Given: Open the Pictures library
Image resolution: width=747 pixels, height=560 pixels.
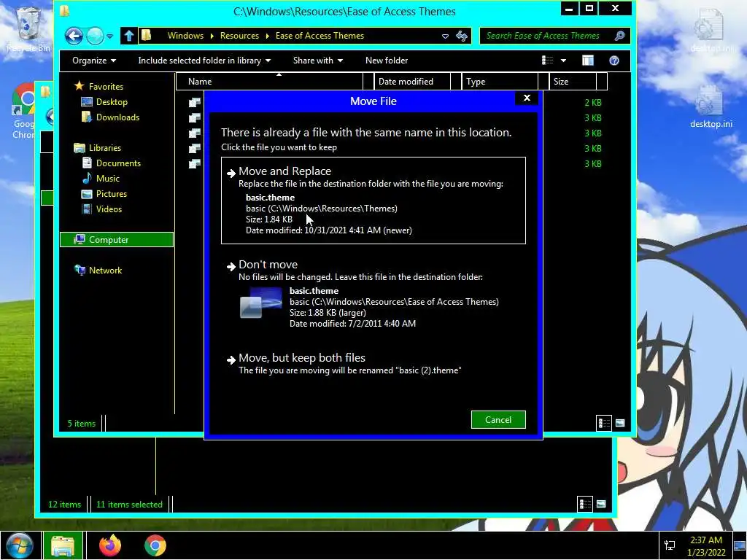Looking at the screenshot, I should (x=112, y=194).
